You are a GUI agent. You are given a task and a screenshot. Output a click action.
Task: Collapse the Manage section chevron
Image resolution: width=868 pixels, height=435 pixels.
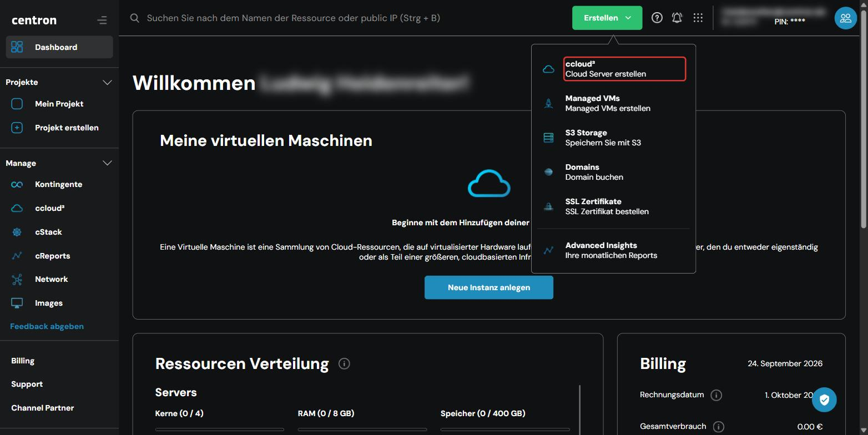[108, 163]
